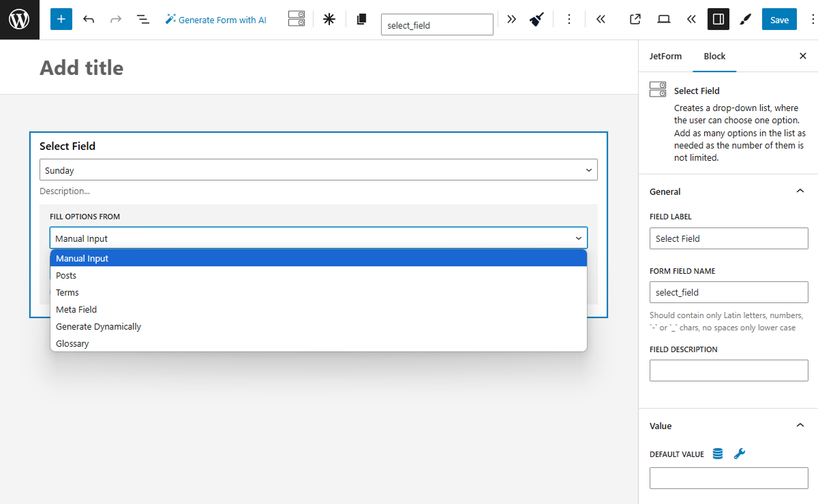Screen dimensions: 818x504
Task: Undo the last change
Action: pyautogui.click(x=89, y=19)
